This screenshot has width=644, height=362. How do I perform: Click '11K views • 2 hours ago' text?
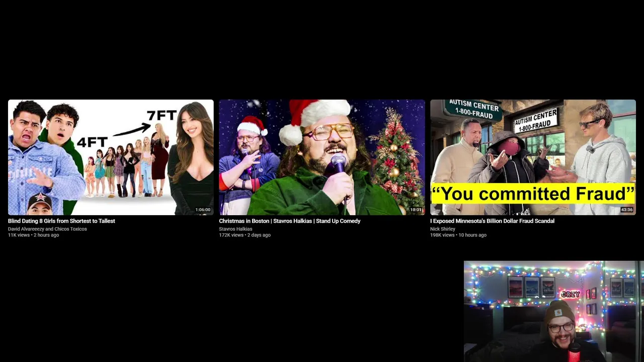[x=33, y=235]
